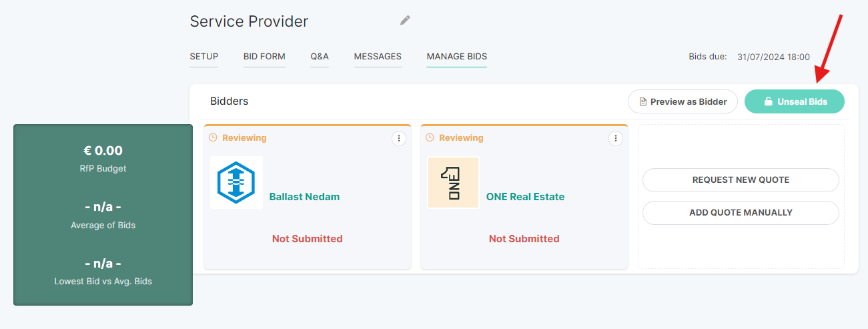868x329 pixels.
Task: Open the SETUP tab
Action: tap(203, 57)
